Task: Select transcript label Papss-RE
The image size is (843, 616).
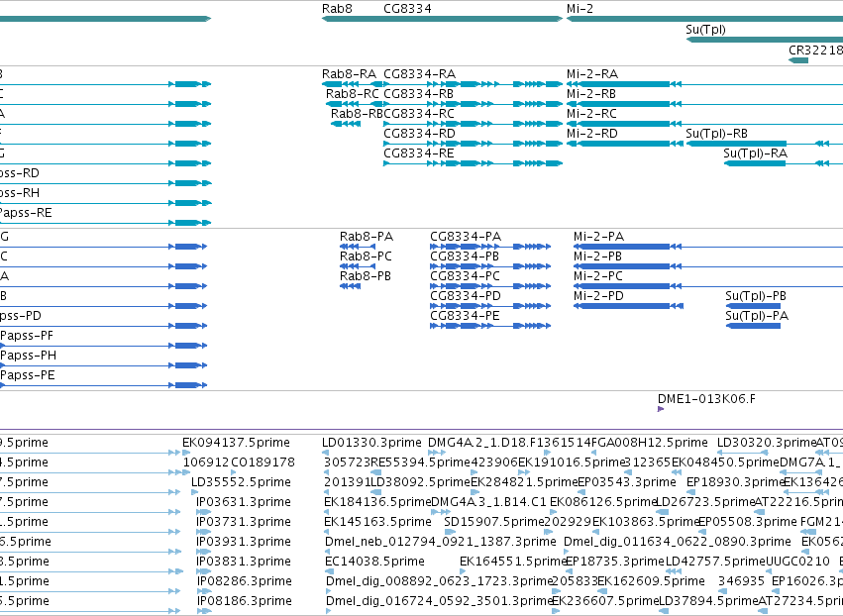Action: click(26, 213)
